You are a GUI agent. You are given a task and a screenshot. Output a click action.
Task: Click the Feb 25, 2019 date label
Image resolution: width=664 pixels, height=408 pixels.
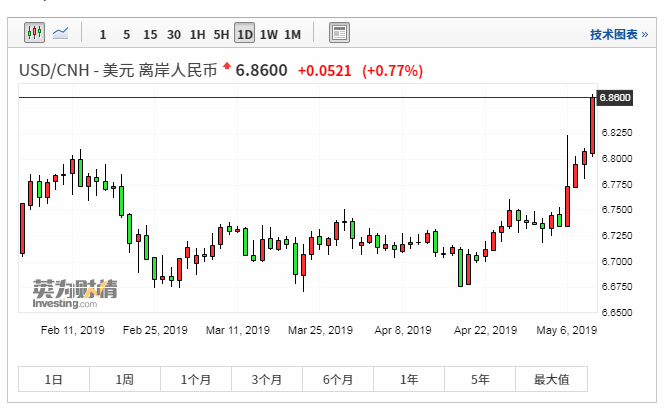click(x=155, y=330)
